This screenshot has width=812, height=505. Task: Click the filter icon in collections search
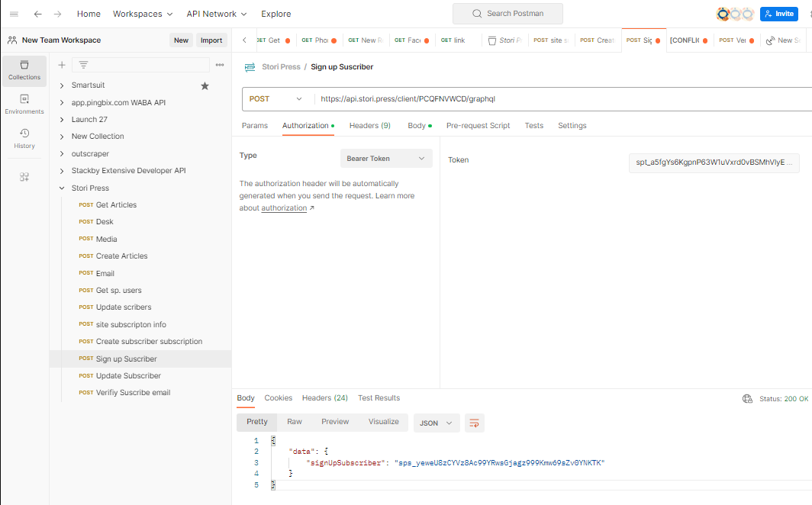83,65
